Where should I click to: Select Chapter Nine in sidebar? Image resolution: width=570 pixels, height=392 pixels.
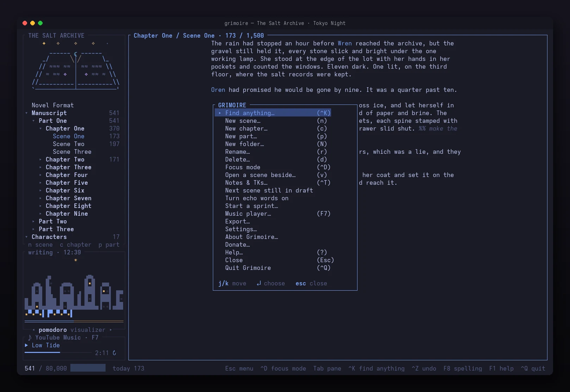[67, 214]
